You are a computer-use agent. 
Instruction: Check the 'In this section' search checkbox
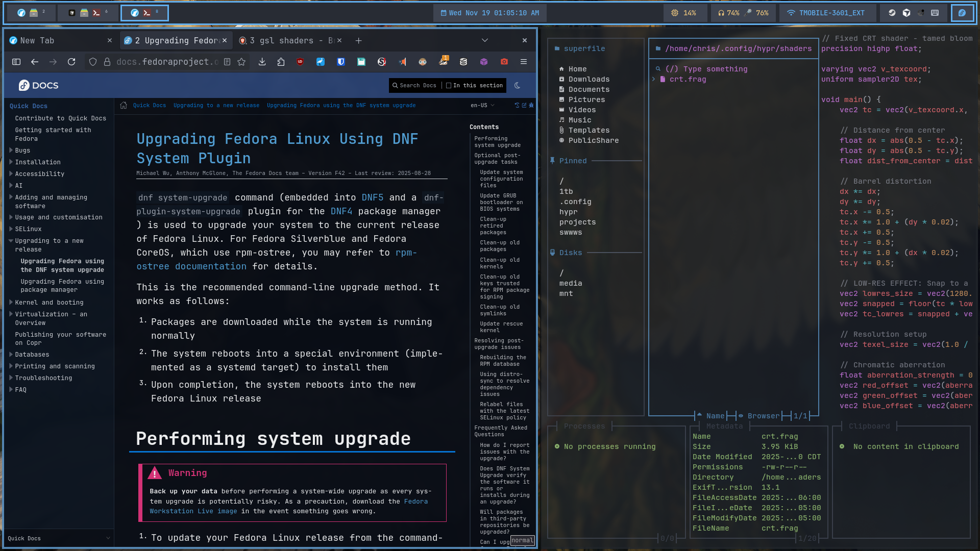(449, 86)
